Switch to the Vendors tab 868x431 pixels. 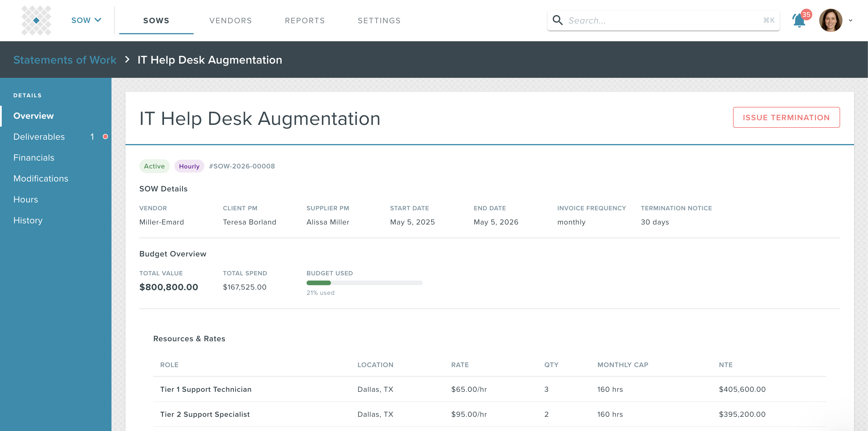coord(230,21)
